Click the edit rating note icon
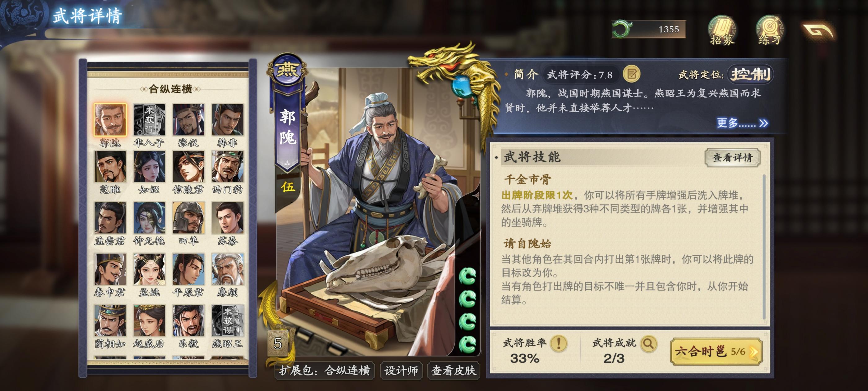Image resolution: width=868 pixels, height=391 pixels. click(631, 74)
